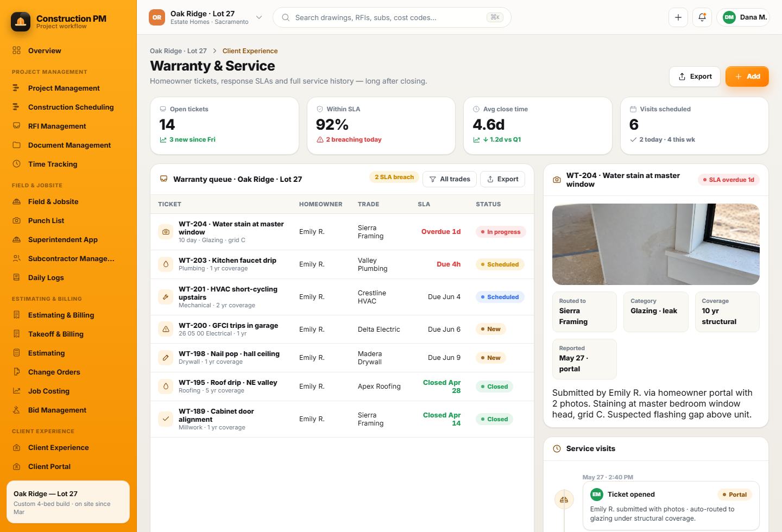The image size is (782, 532).
Task: Click the Within SLA 92% card
Action: 381,125
